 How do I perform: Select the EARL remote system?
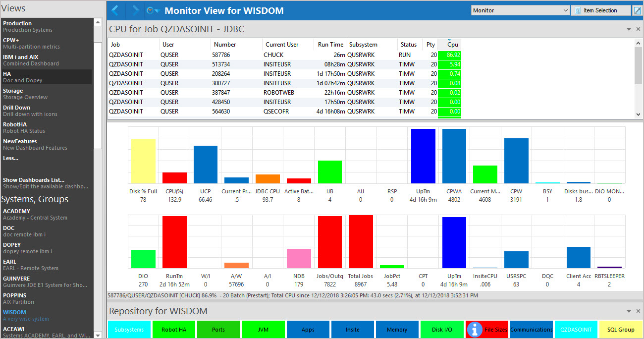click(x=47, y=265)
